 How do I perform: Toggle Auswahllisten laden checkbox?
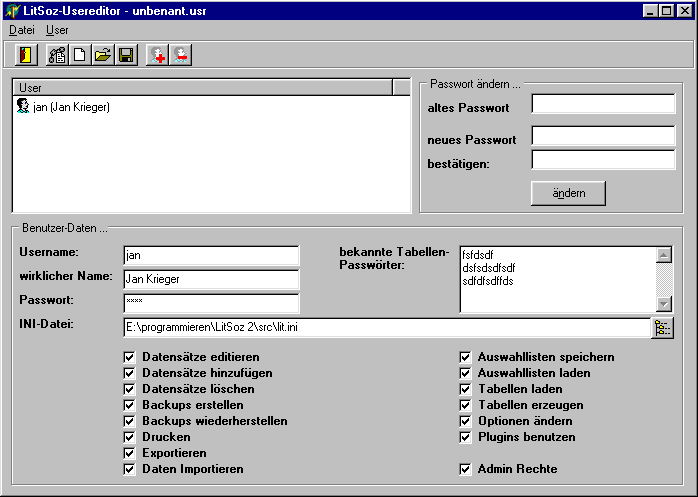465,373
